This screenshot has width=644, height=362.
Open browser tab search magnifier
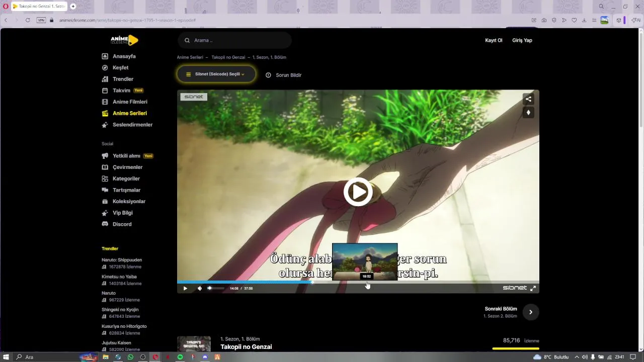coord(601,7)
